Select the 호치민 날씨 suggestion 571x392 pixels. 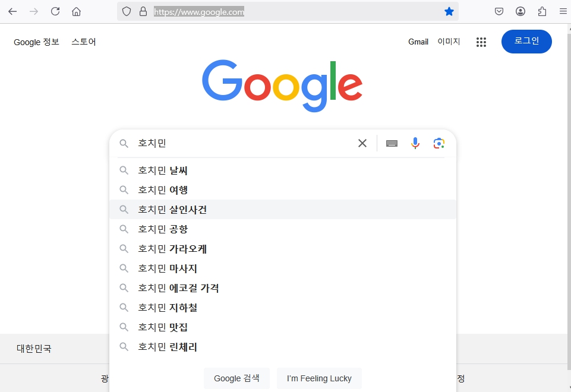coord(163,170)
